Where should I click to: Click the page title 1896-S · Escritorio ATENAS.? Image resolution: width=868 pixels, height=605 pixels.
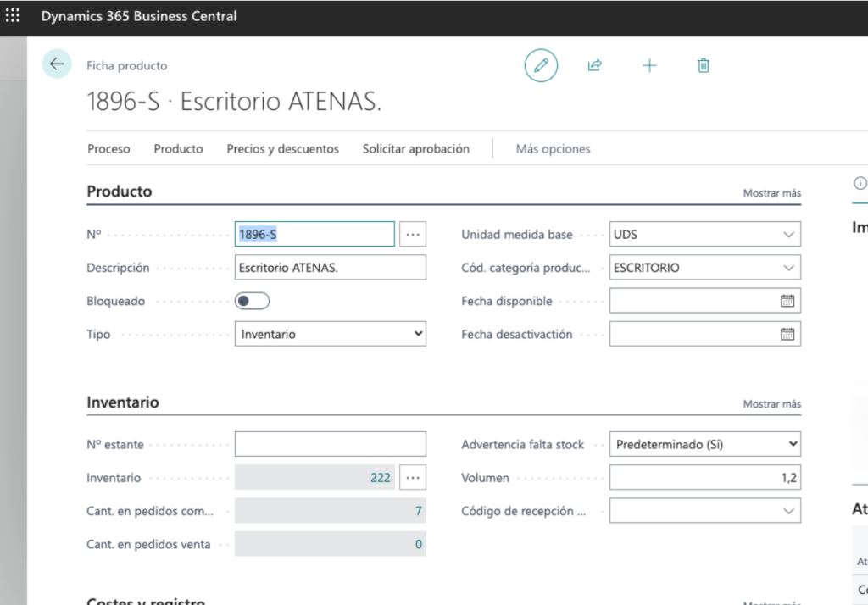coord(234,102)
